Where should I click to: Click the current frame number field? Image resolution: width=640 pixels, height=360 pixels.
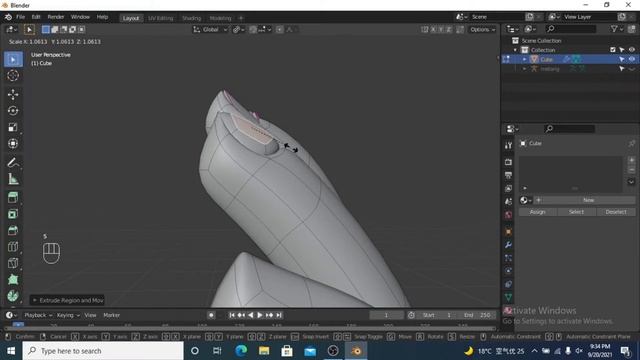[x=386, y=315]
